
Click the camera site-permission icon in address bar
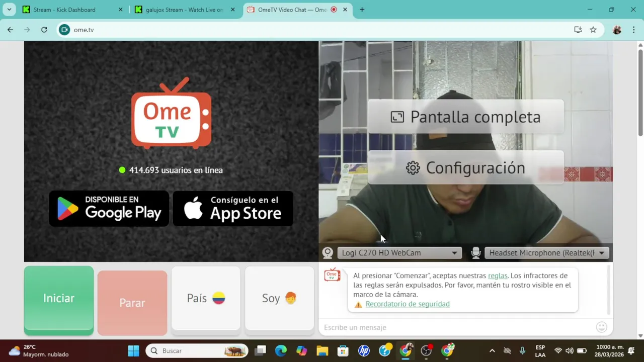click(64, 30)
